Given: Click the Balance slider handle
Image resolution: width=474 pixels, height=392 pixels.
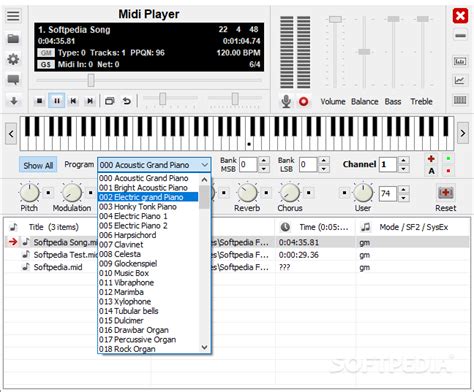Looking at the screenshot, I should point(364,52).
